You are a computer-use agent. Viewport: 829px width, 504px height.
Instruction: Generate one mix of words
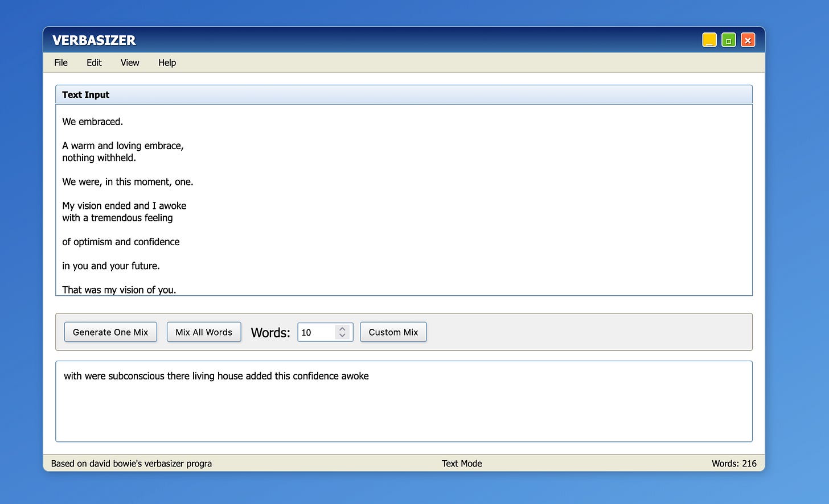click(110, 332)
